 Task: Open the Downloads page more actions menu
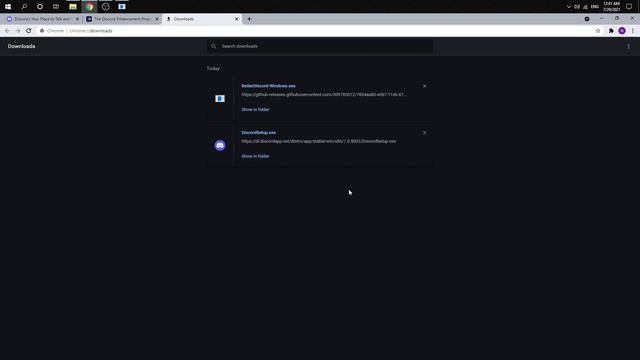629,46
